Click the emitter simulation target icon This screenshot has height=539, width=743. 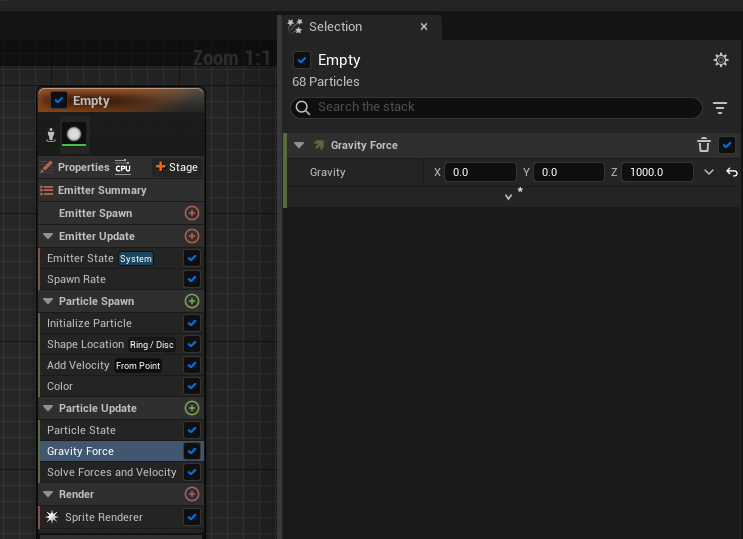pyautogui.click(x=51, y=135)
